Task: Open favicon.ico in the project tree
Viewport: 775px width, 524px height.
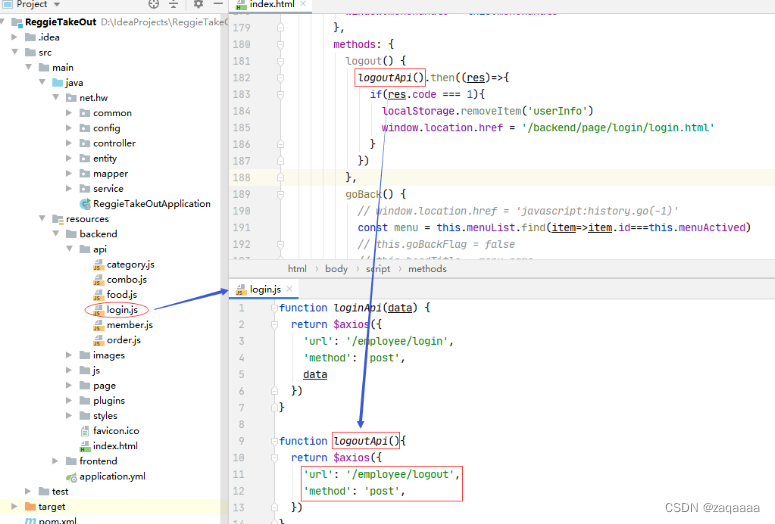Action: (116, 431)
